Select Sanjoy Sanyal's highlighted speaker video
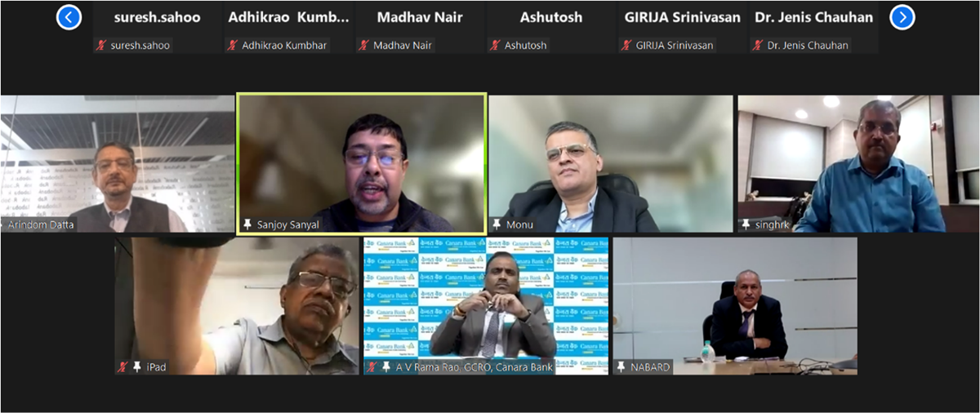Screen dimensions: 980x413 362,164
